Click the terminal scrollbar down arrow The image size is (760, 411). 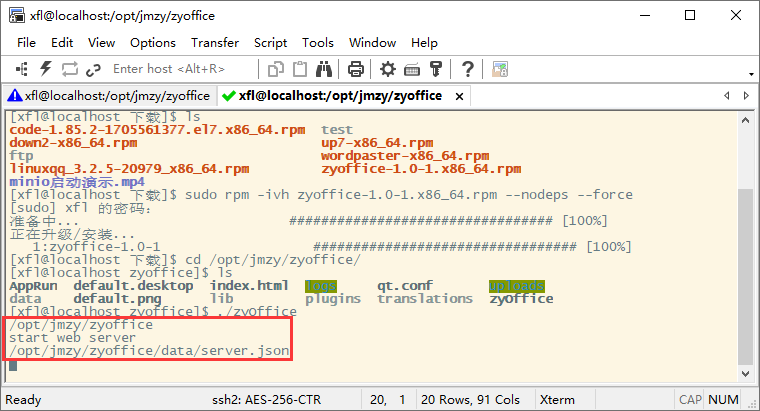tap(745, 374)
